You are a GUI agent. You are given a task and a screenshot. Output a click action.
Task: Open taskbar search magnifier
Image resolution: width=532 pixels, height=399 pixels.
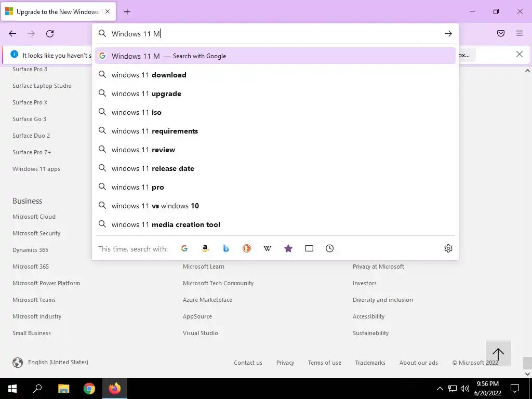(x=37, y=389)
